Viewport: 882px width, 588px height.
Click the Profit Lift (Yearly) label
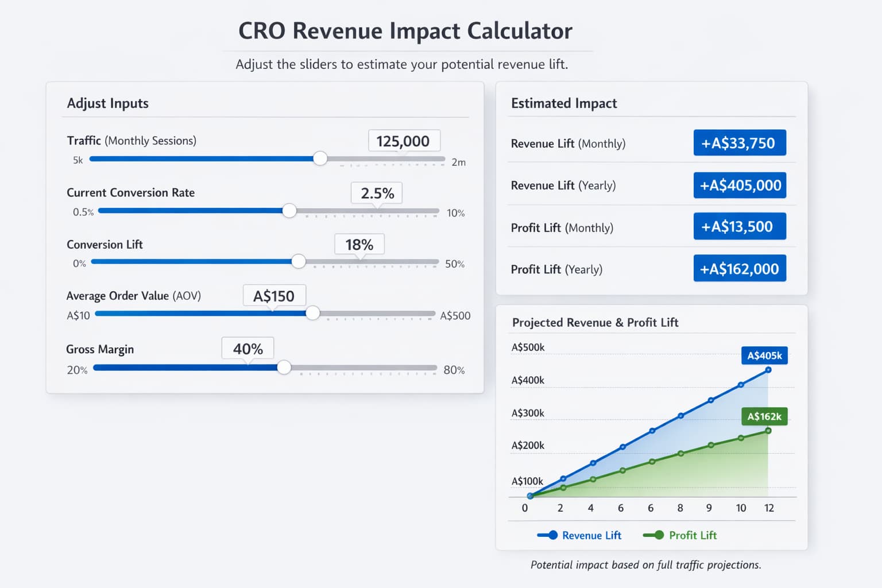coord(556,269)
